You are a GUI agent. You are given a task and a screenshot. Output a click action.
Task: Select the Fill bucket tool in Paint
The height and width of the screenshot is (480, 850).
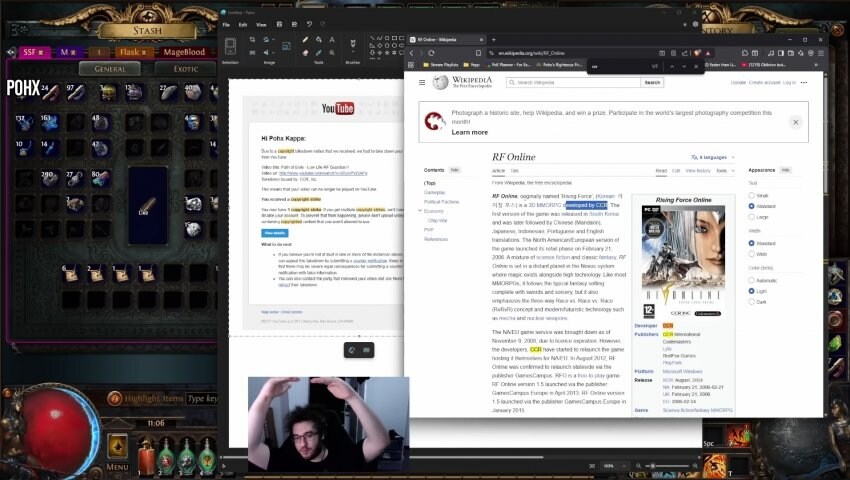(x=318, y=40)
